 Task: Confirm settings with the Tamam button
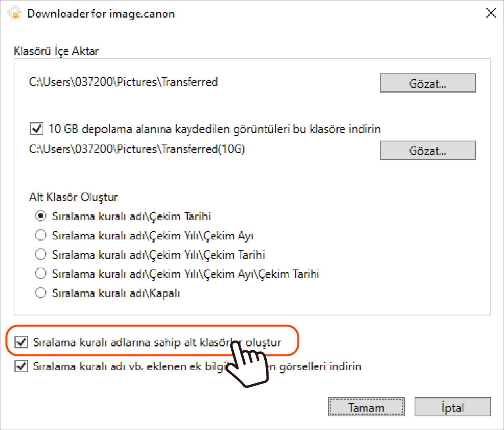tap(366, 407)
